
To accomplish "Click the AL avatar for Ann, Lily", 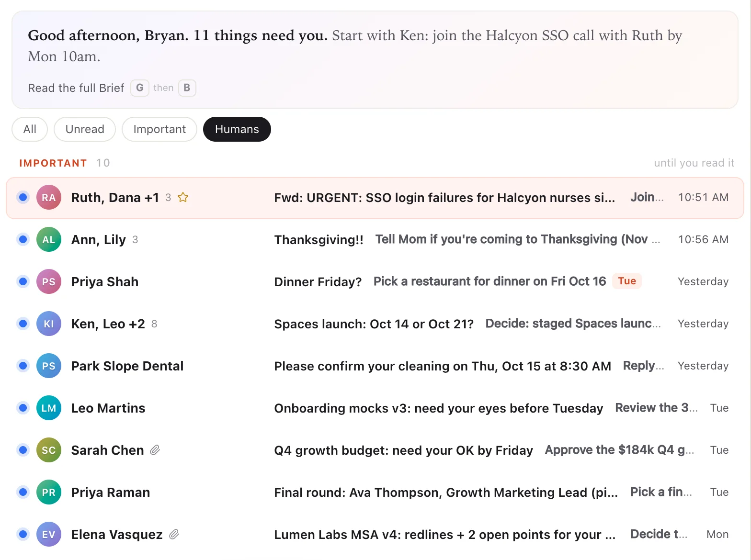I will [49, 239].
